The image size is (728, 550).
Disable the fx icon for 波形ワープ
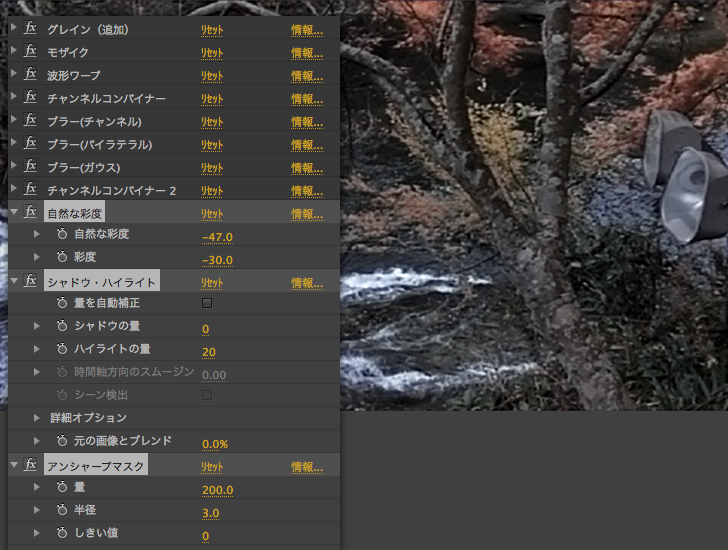(31, 75)
